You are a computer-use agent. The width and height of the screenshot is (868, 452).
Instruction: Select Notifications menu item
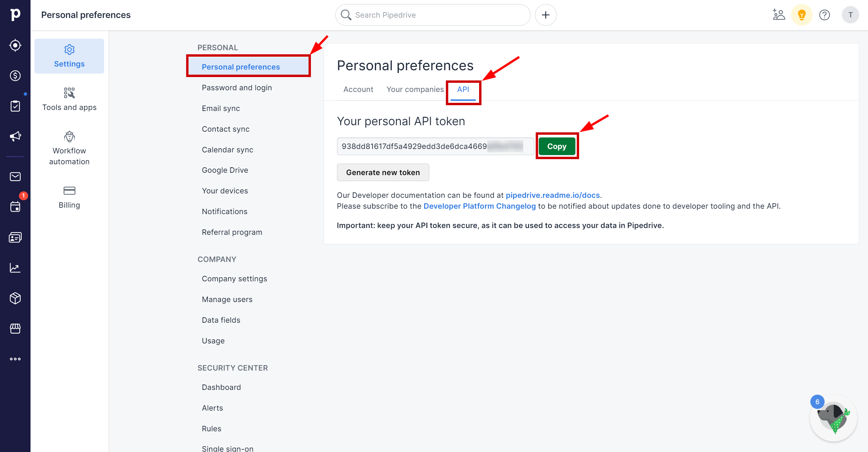click(224, 211)
